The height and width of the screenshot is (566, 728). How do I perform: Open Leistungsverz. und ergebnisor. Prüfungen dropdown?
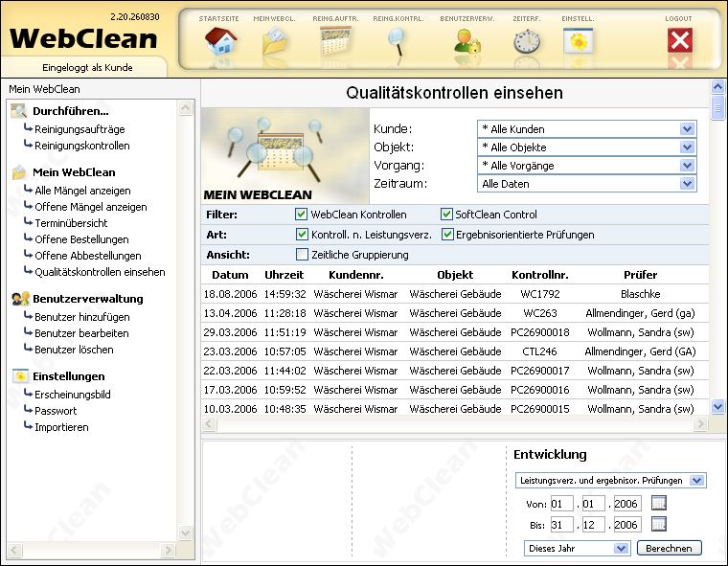(x=610, y=480)
